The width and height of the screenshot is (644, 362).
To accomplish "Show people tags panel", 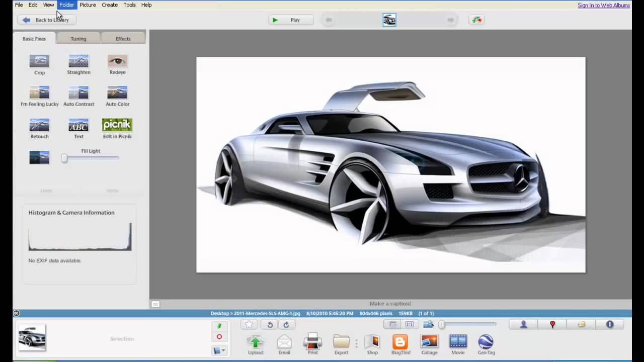I will 523,324.
